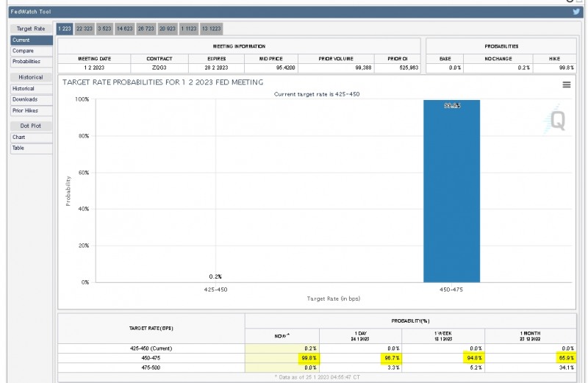Click the contract cell ZQG3
This screenshot has width=588, height=383.
(159, 68)
